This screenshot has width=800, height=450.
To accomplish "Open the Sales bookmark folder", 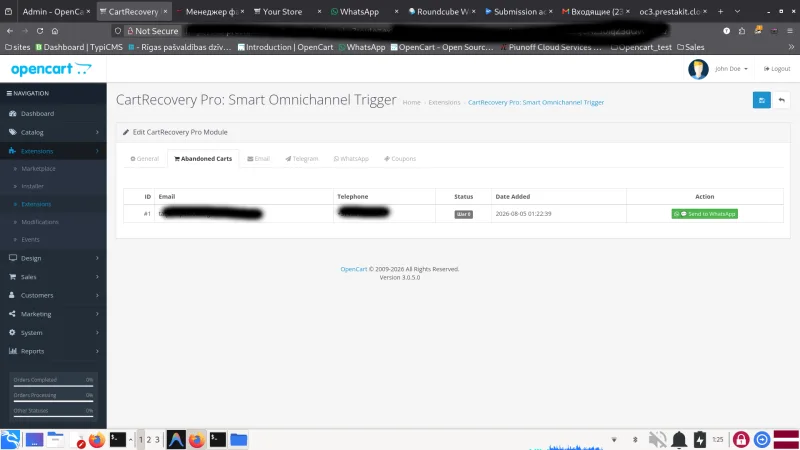I will 690,47.
